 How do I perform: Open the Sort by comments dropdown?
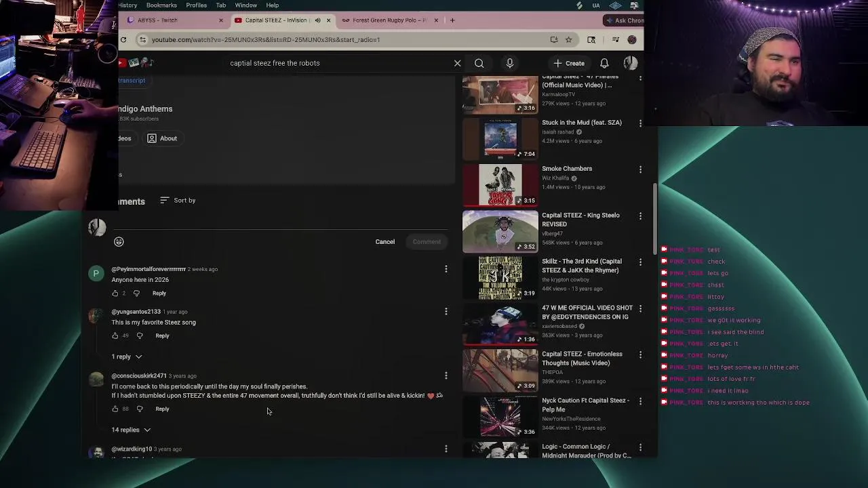point(178,201)
